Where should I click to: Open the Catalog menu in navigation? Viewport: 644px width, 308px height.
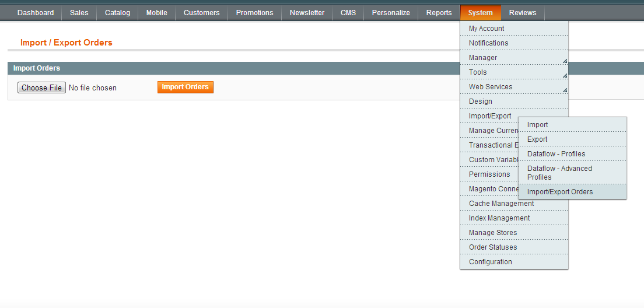coord(117,13)
